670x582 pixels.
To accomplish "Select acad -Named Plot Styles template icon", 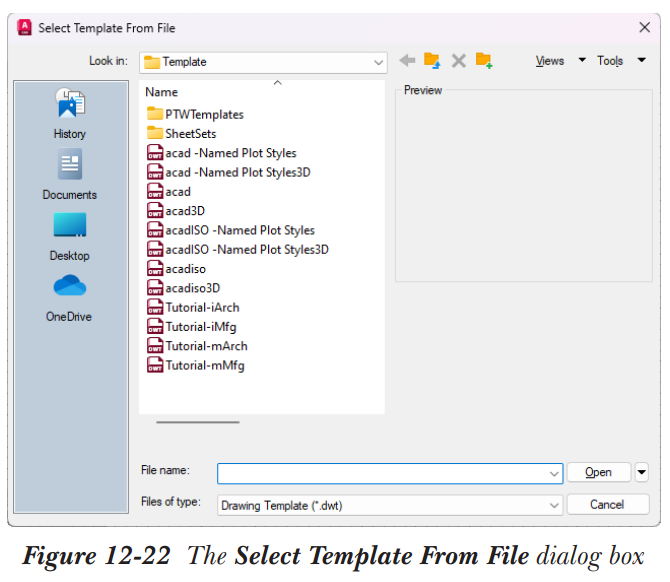I will point(155,153).
